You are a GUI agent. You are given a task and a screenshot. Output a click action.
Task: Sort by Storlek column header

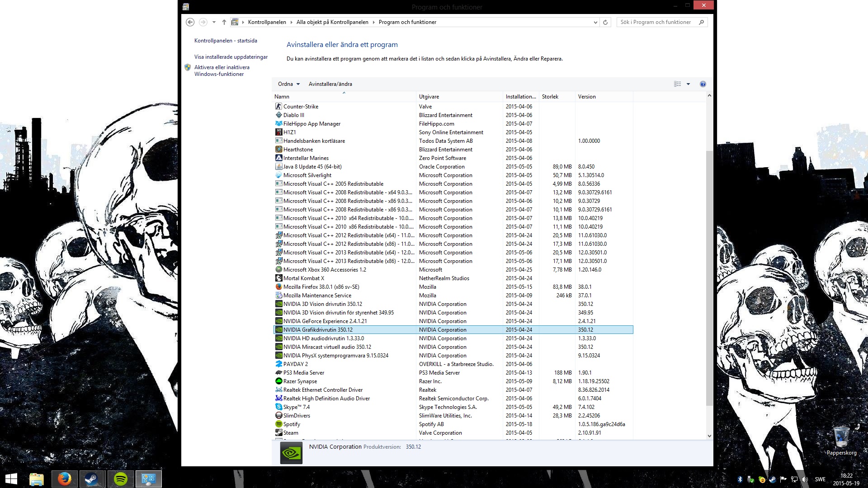pyautogui.click(x=557, y=97)
